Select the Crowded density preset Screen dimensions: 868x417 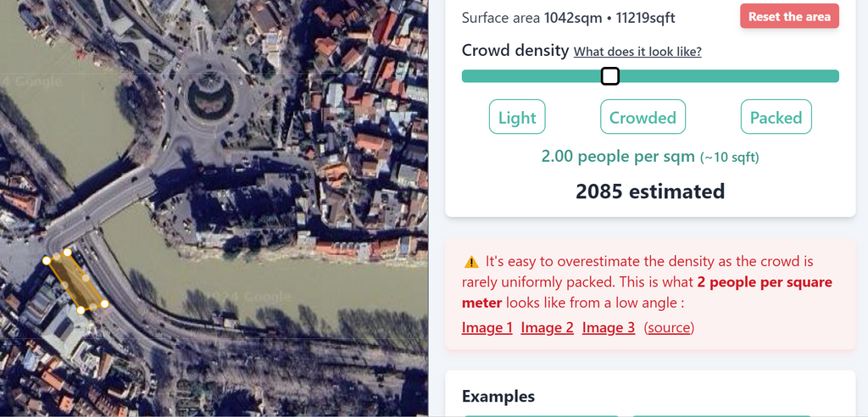[x=643, y=118]
